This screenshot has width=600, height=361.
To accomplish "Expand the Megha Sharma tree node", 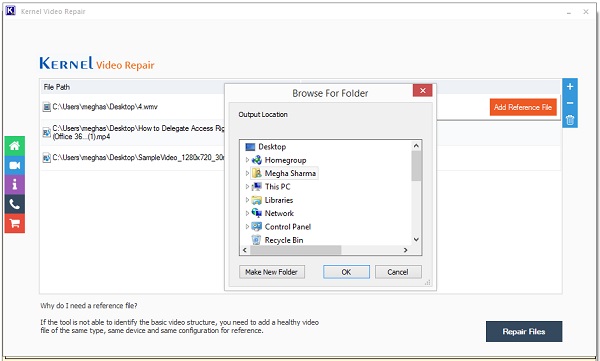I will point(247,173).
